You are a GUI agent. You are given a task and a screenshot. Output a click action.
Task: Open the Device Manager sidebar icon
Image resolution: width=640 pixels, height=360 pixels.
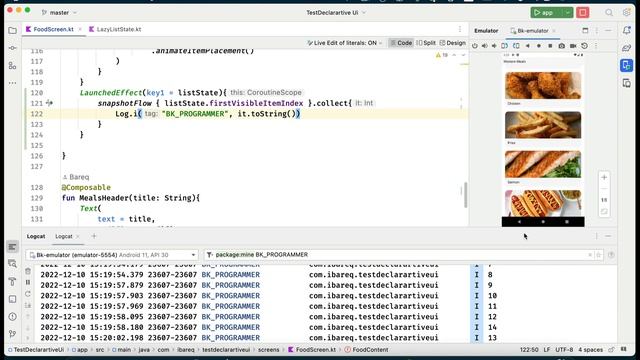[627, 83]
